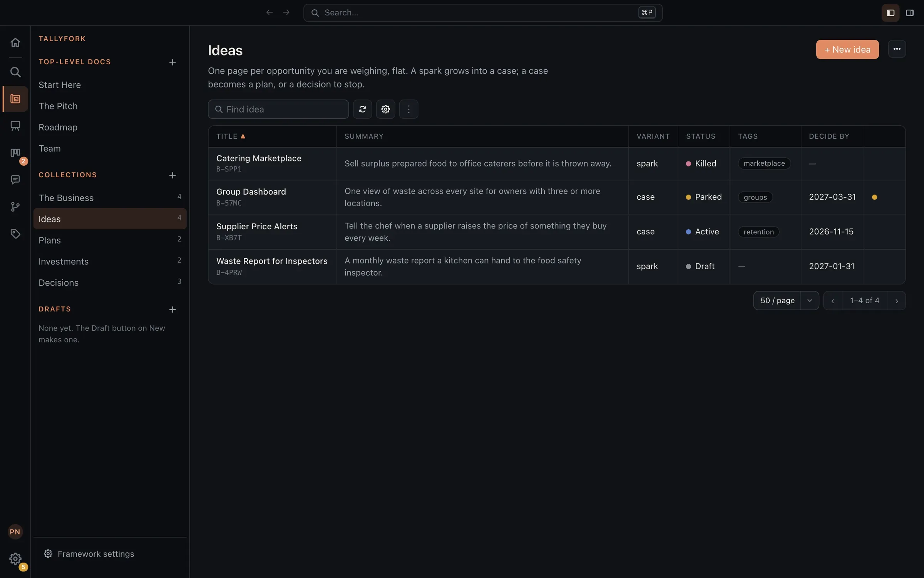Refresh the ideas table

click(x=362, y=109)
